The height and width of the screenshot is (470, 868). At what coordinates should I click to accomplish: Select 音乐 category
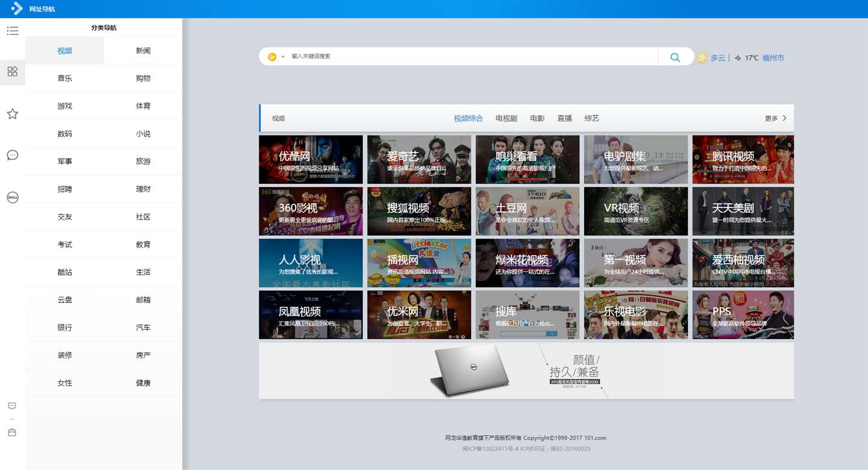tap(64, 78)
